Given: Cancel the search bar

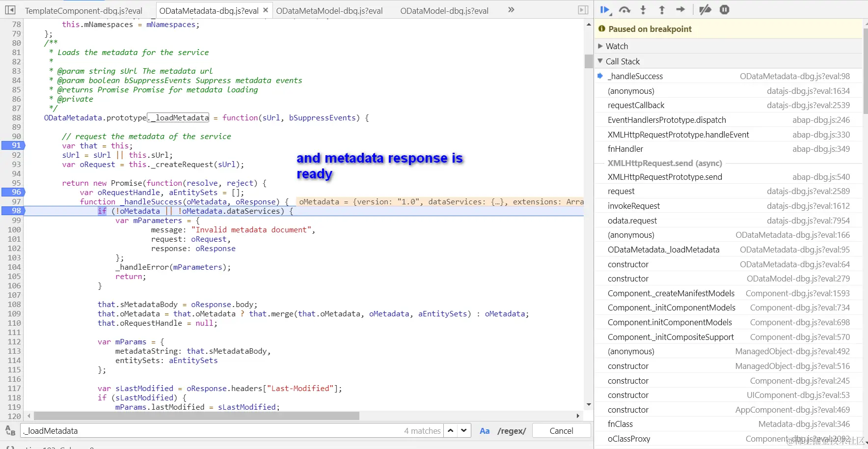Looking at the screenshot, I should [561, 431].
